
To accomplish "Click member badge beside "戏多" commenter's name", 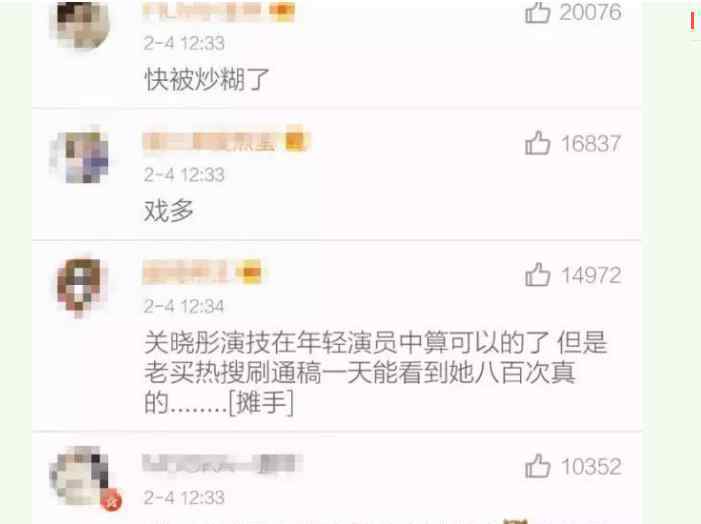I will (x=297, y=141).
